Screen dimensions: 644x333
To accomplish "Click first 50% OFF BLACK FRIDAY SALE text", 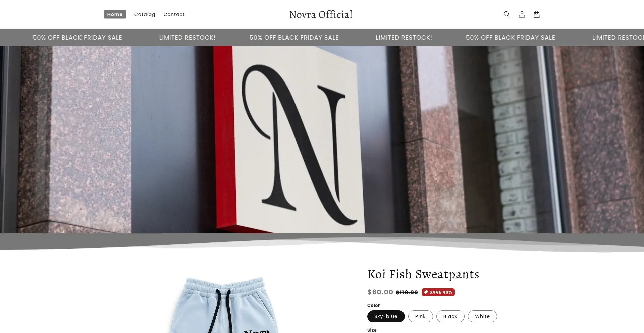I will click(x=77, y=38).
